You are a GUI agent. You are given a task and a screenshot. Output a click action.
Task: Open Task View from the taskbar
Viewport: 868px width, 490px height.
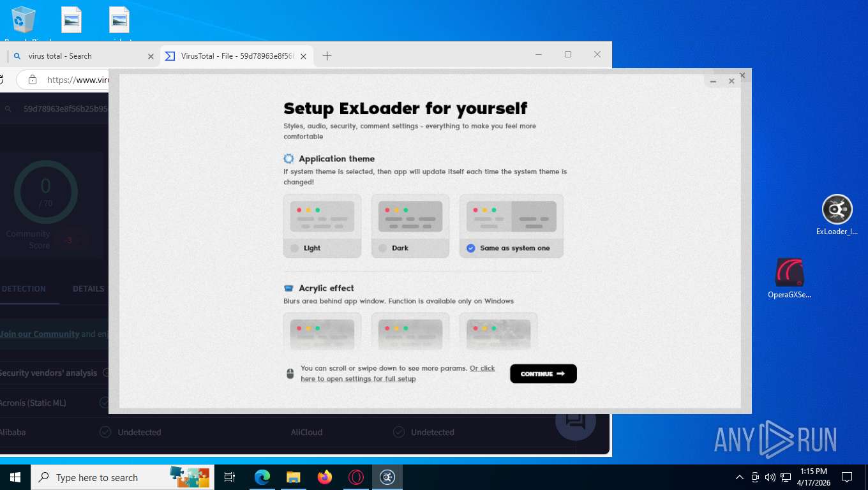[230, 477]
